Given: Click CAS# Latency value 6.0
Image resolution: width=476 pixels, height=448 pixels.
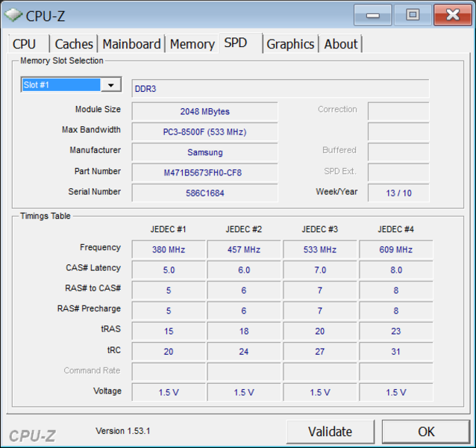Looking at the screenshot, I should [244, 270].
